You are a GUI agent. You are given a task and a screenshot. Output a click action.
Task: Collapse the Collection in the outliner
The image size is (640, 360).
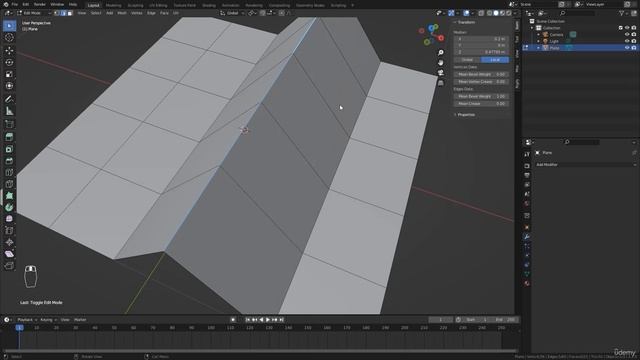pyautogui.click(x=532, y=28)
